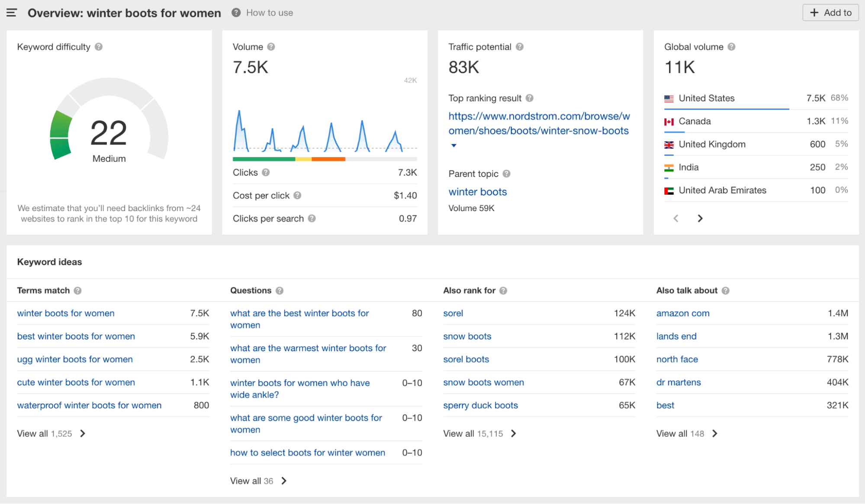Open the 'snow boots' keyword link
865x504 pixels.
[x=467, y=336]
